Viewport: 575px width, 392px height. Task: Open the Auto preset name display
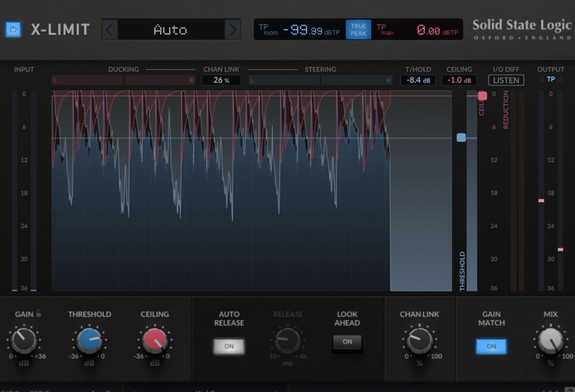[171, 30]
